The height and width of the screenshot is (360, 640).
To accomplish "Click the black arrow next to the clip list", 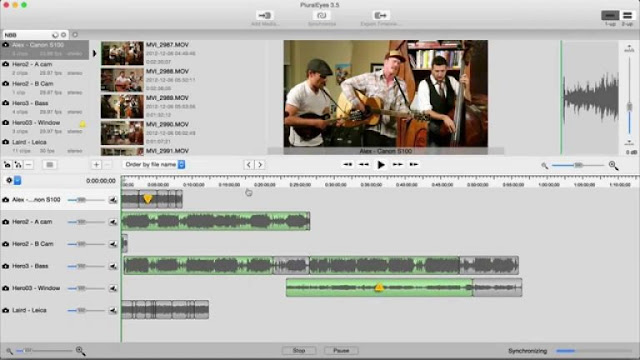I will tap(94, 53).
